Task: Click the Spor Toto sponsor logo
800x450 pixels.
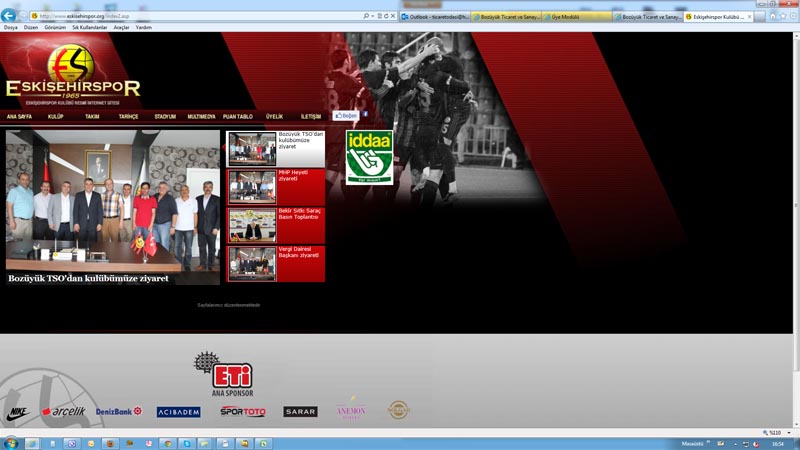Action: click(243, 411)
